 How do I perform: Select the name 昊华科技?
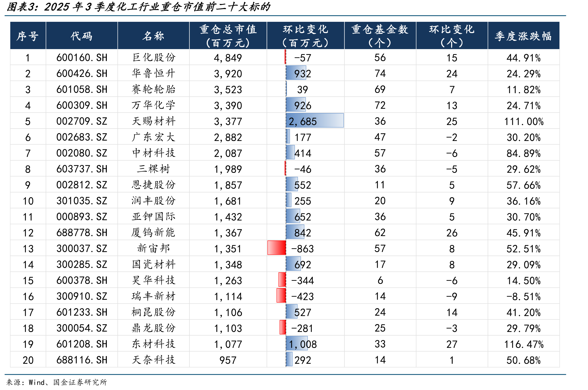coord(153,280)
